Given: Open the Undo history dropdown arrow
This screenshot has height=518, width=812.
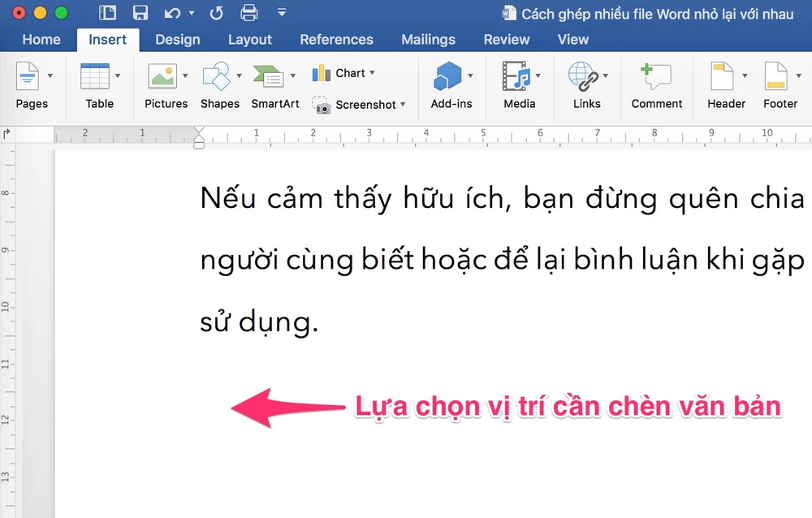Looking at the screenshot, I should click(x=192, y=14).
